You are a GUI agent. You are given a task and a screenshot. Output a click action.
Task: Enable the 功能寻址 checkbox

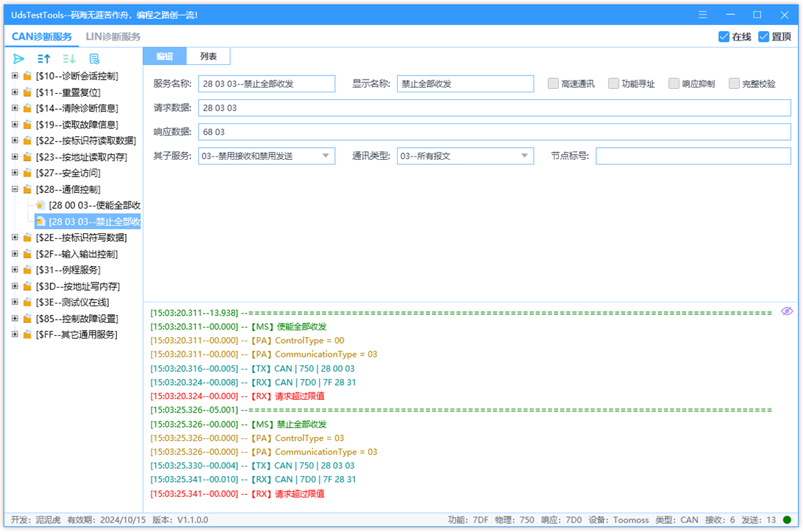pos(614,84)
